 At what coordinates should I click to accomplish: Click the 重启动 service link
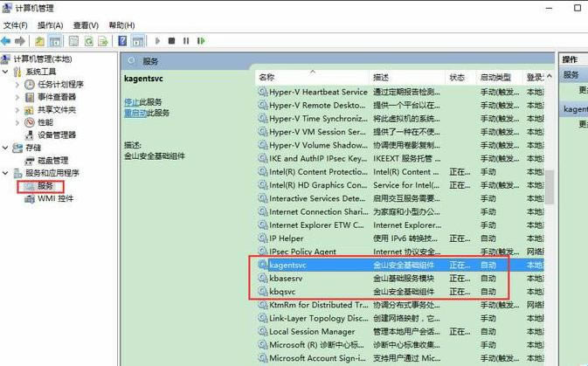(x=135, y=113)
